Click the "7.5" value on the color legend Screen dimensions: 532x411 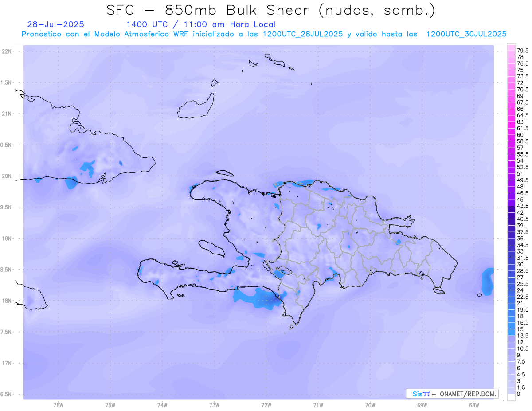point(521,361)
